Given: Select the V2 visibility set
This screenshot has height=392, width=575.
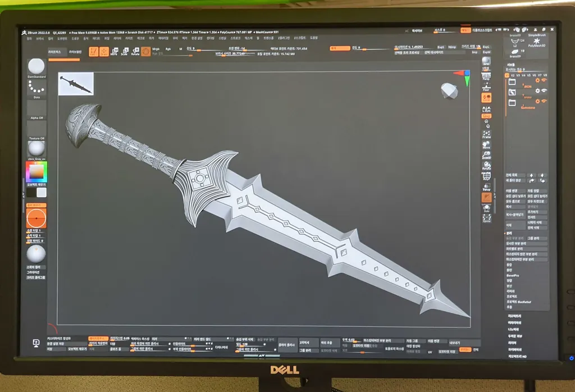Looking at the screenshot, I should (513, 75).
